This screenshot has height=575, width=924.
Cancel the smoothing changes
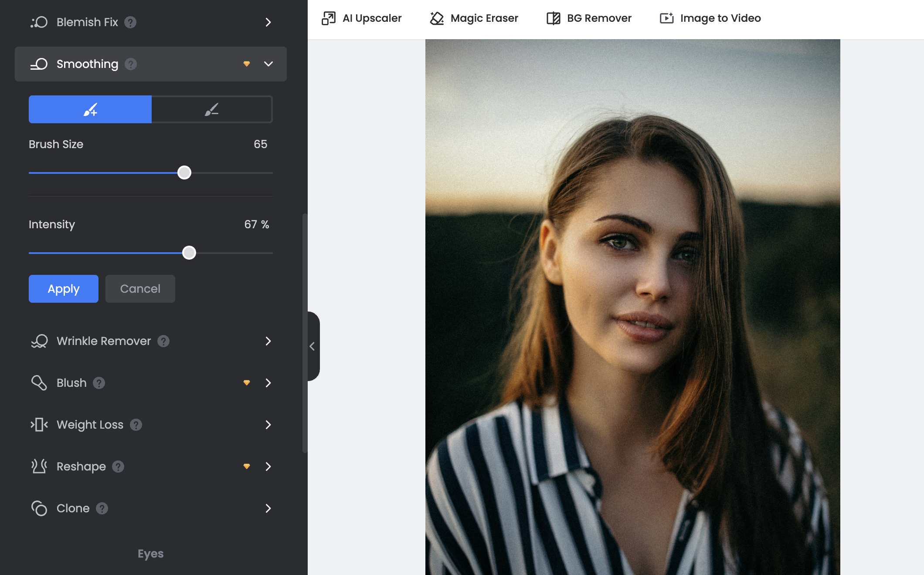[140, 288]
